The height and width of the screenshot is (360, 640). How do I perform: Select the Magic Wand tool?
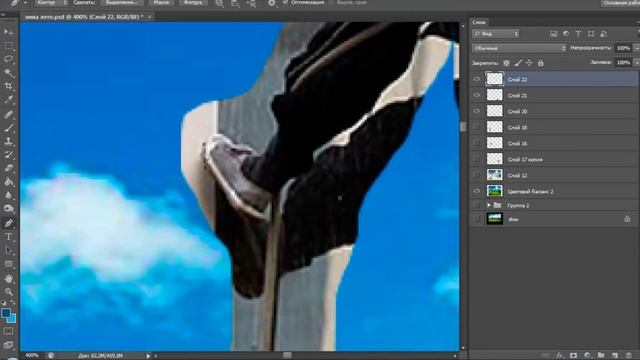8,73
